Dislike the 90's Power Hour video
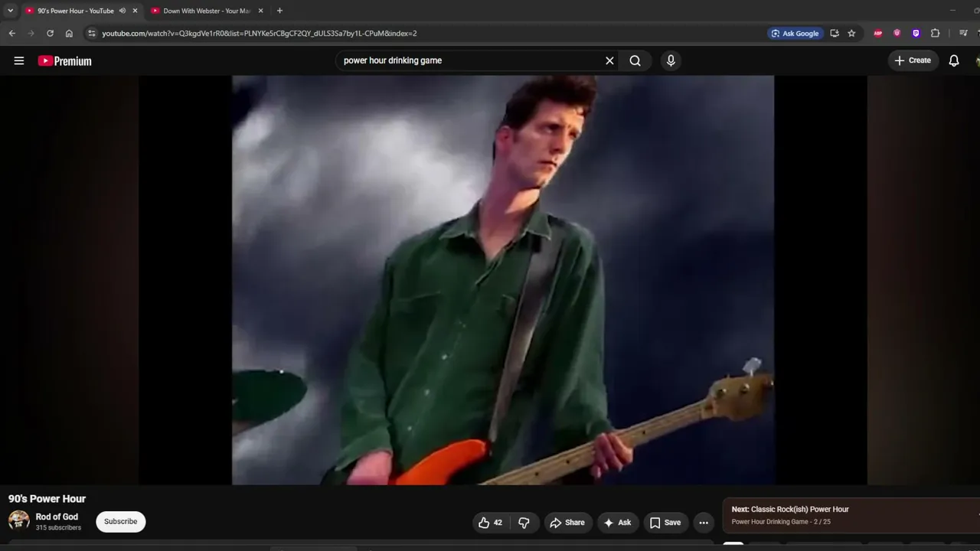 pyautogui.click(x=524, y=523)
